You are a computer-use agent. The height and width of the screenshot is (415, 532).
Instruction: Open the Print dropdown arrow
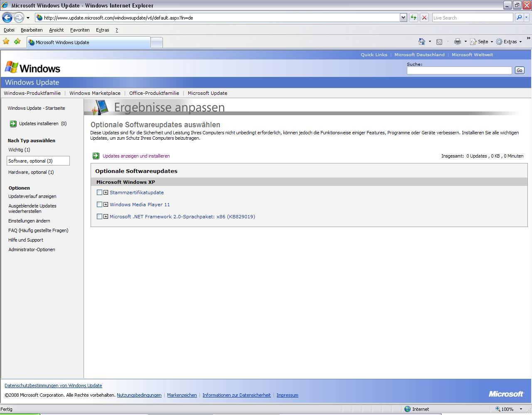465,42
